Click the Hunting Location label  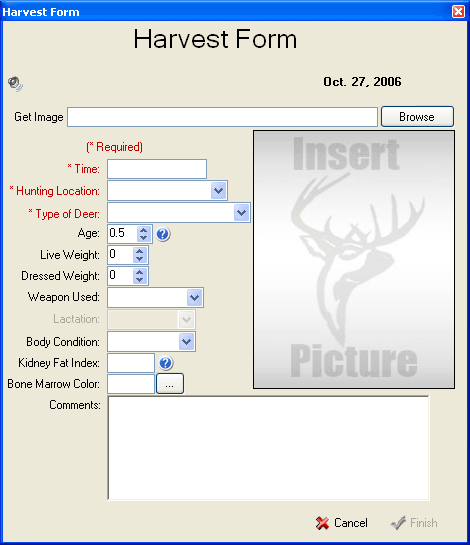click(x=55, y=191)
